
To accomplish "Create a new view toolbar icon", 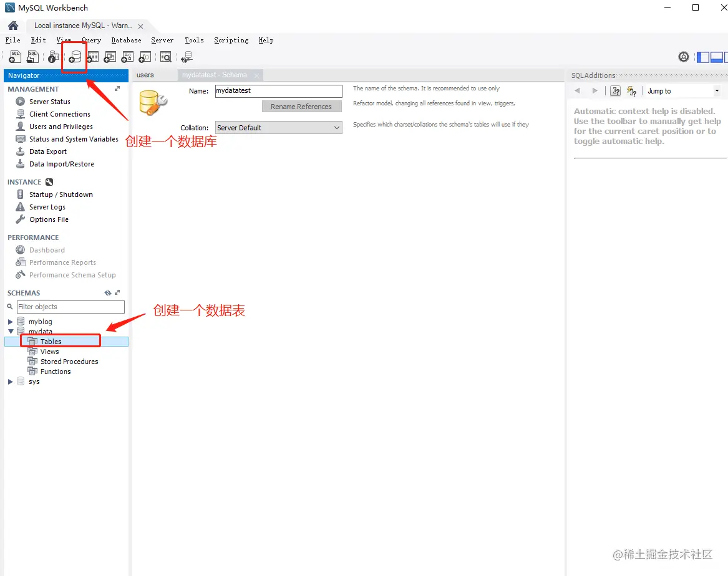I will (110, 57).
